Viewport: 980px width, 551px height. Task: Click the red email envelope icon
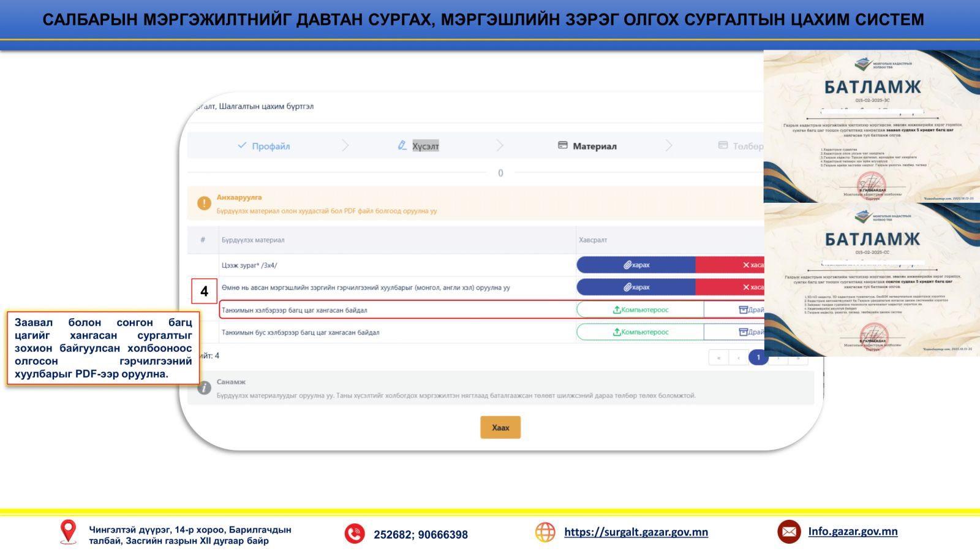(x=789, y=532)
